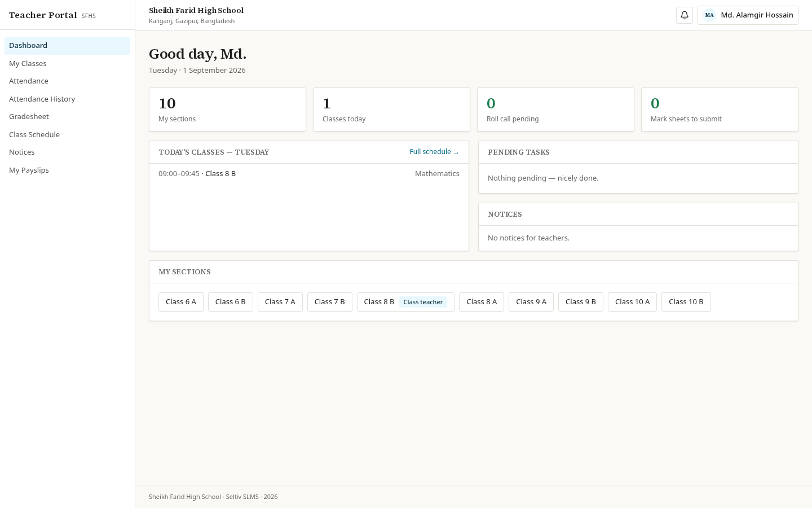Click Class 8 B in today's classes
This screenshot has width=812, height=508.
(x=220, y=174)
